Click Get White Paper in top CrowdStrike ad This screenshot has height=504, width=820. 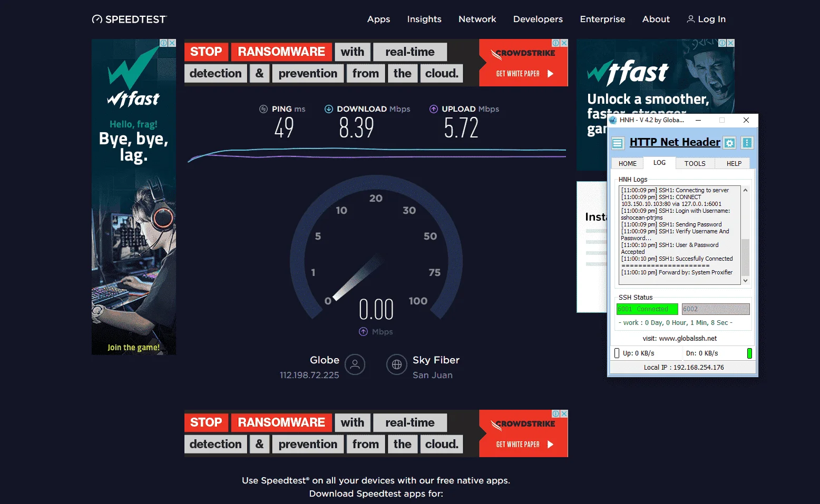[x=524, y=74]
